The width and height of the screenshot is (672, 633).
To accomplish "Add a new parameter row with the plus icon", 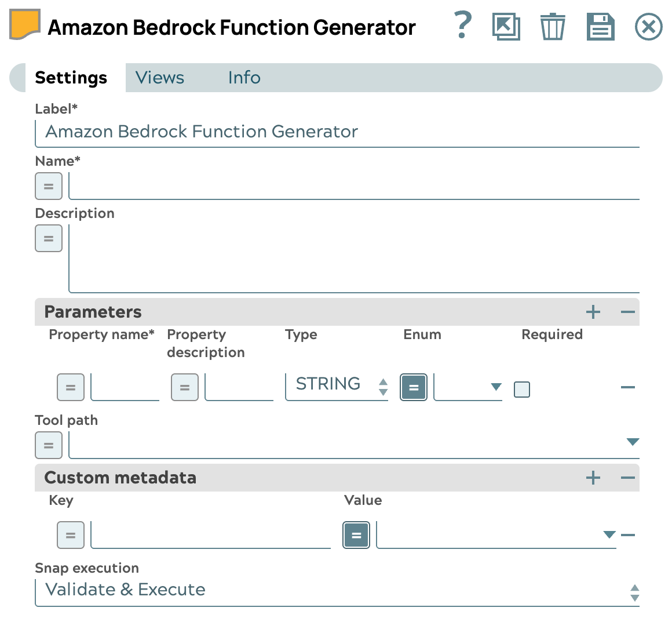I will click(593, 312).
